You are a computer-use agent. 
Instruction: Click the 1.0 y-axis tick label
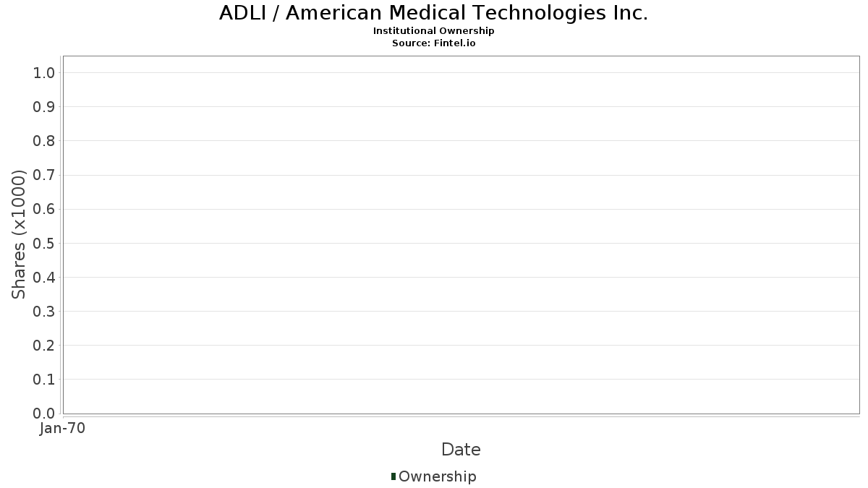click(x=44, y=72)
